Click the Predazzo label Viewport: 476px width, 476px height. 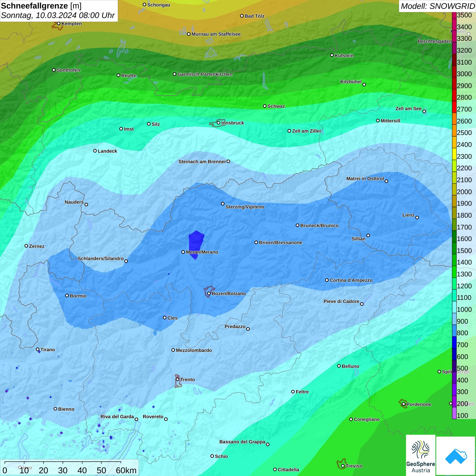(x=235, y=326)
